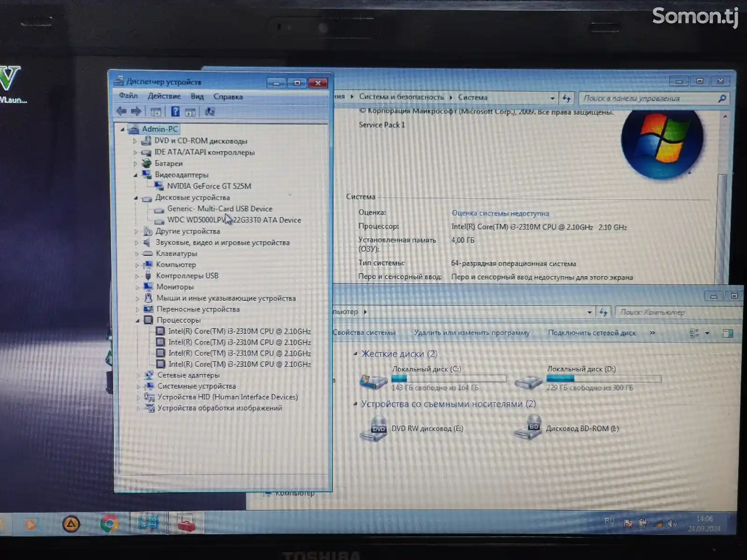Collapse the Дисковые устройства node

(136, 198)
